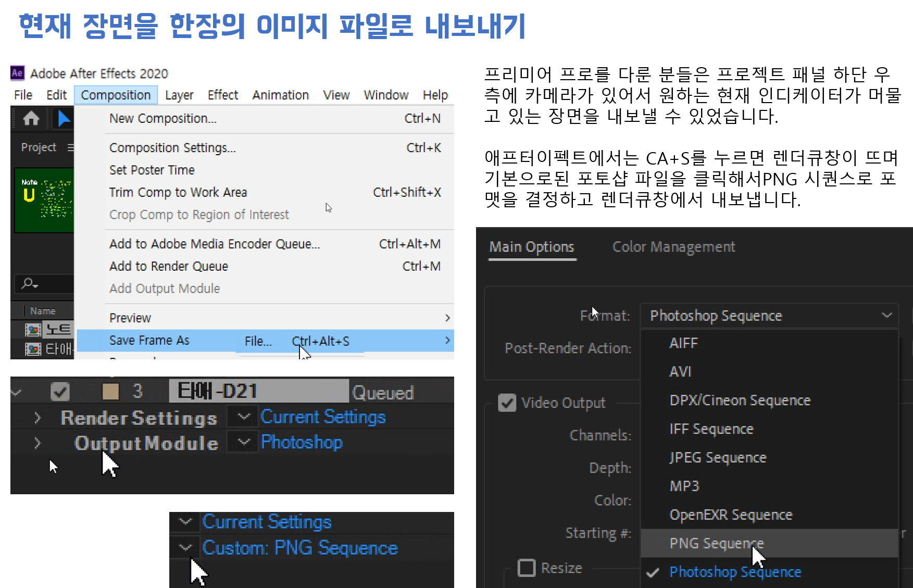The height and width of the screenshot is (588, 913).
Task: Choose Add to Render Queue
Action: coord(265,267)
